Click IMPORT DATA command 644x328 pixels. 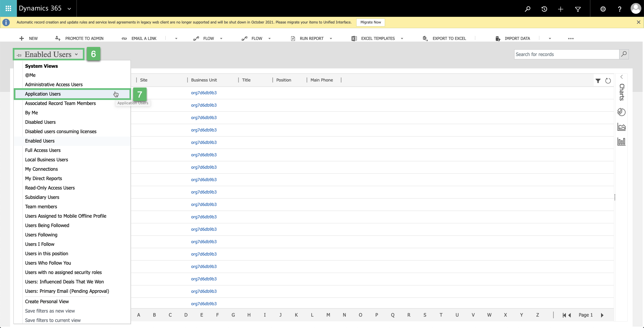(x=513, y=38)
